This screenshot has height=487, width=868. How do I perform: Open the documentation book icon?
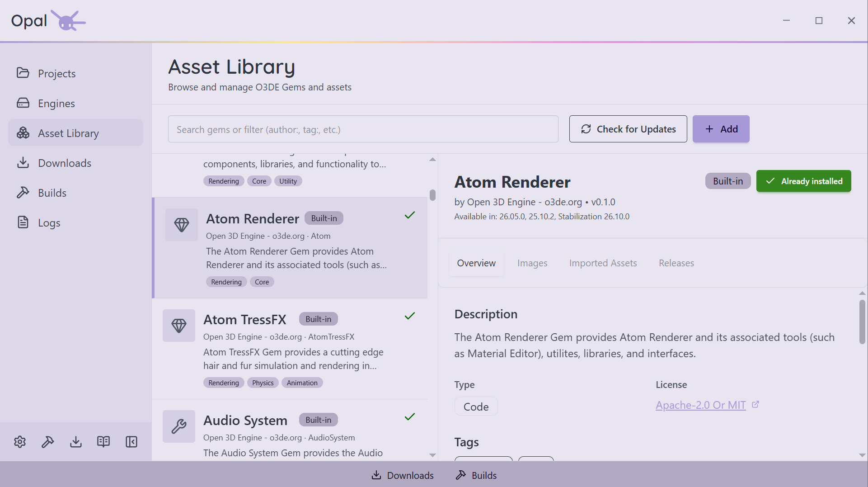[103, 442]
